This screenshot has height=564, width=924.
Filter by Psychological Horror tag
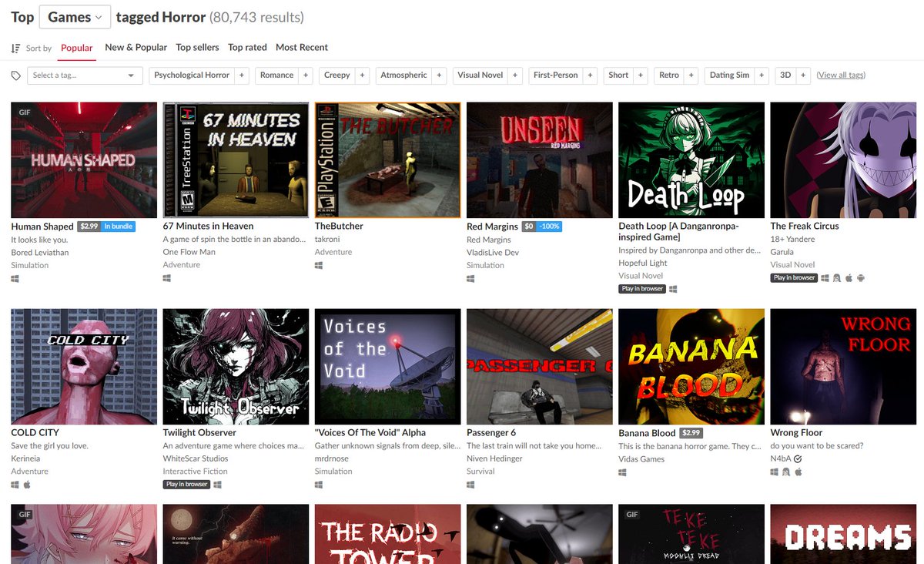click(192, 76)
